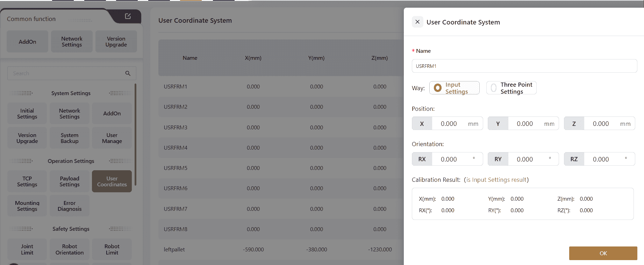
Task: Click the OK button
Action: pyautogui.click(x=603, y=253)
